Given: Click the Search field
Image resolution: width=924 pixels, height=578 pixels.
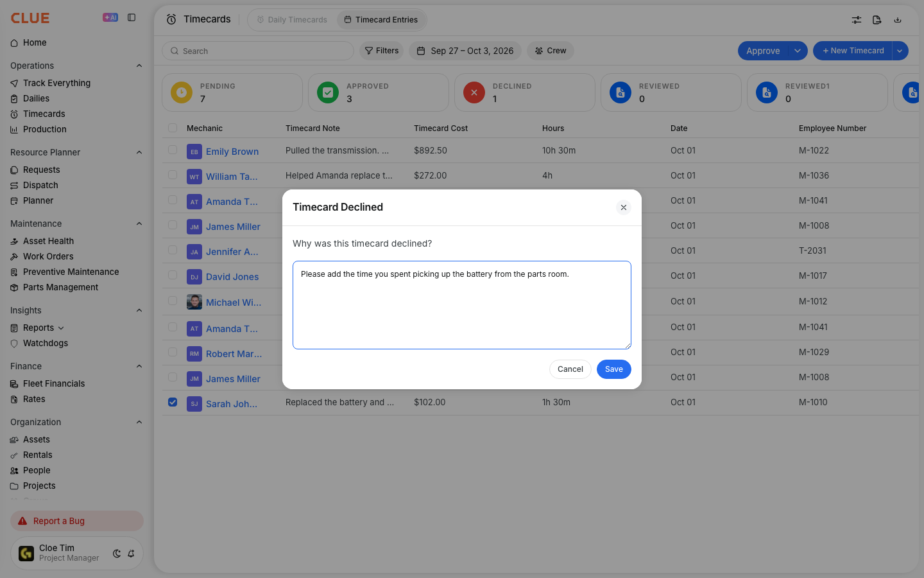Looking at the screenshot, I should [x=258, y=51].
